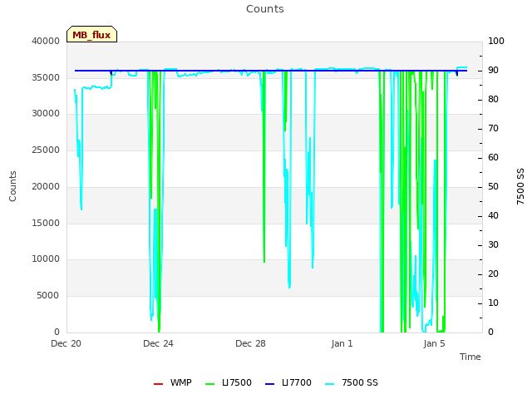Click the 10 right axis tick label
The height and width of the screenshot is (399, 532).
(493, 303)
